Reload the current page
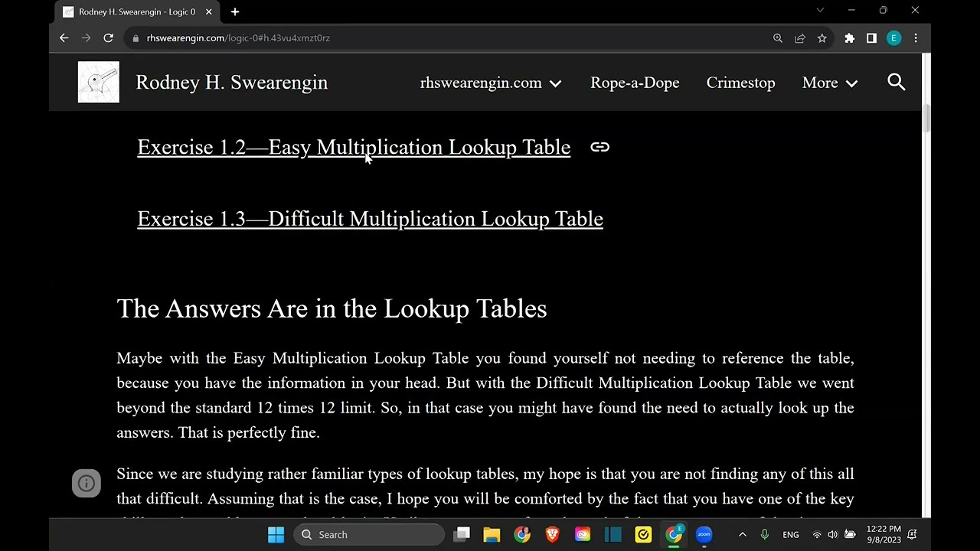The width and height of the screenshot is (980, 551). [109, 37]
